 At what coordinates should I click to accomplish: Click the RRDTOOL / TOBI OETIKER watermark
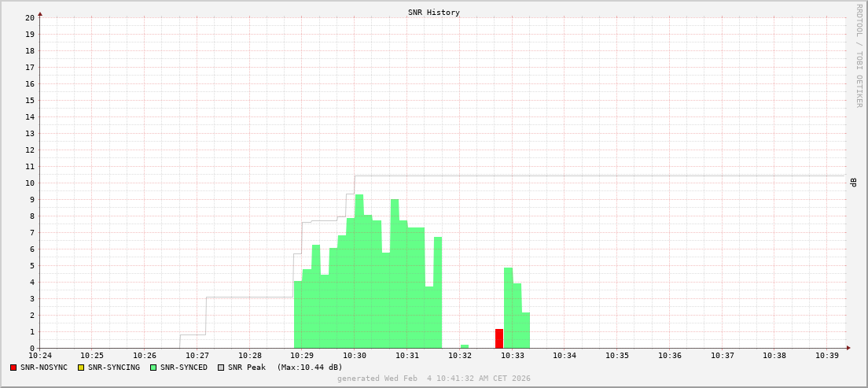tap(859, 55)
